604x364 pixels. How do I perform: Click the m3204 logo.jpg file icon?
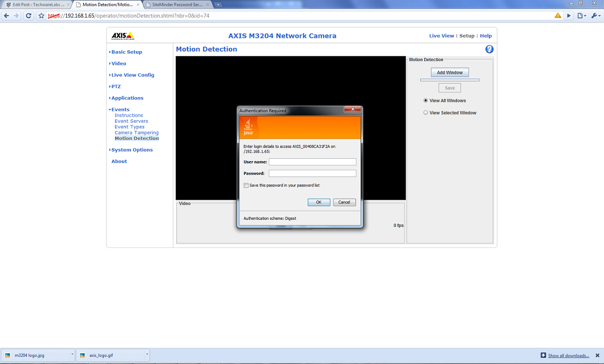tap(8, 356)
